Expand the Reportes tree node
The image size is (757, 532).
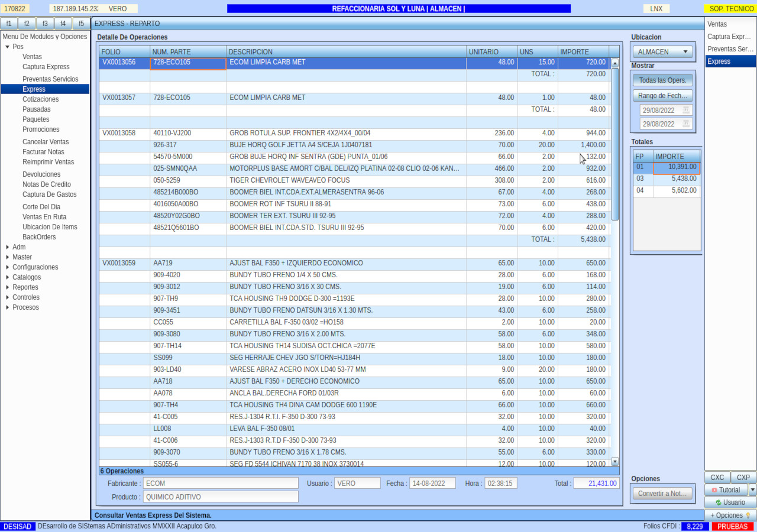pyautogui.click(x=7, y=287)
